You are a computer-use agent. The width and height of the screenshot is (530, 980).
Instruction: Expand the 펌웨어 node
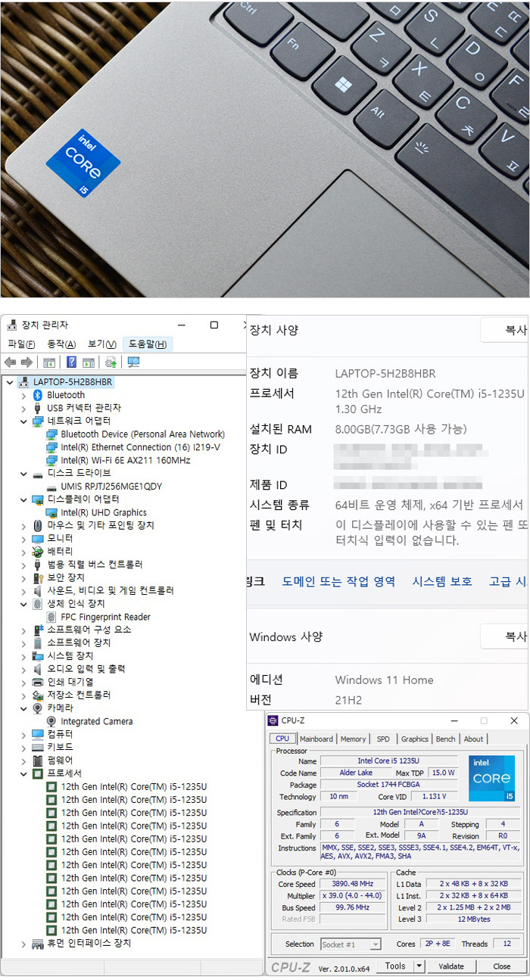(x=23, y=760)
